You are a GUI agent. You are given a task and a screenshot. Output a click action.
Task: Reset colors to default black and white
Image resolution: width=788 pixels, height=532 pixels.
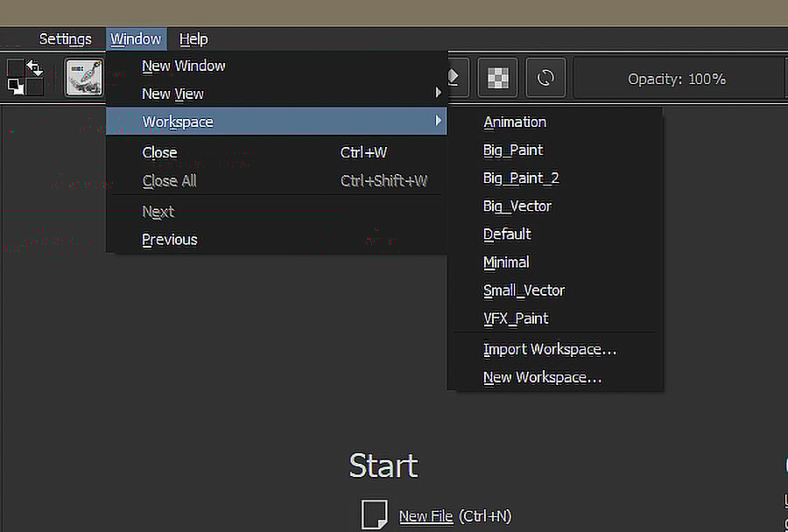click(15, 87)
